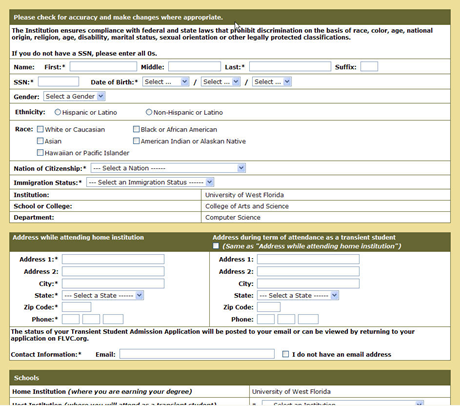Focus the SSN input field

coord(59,82)
